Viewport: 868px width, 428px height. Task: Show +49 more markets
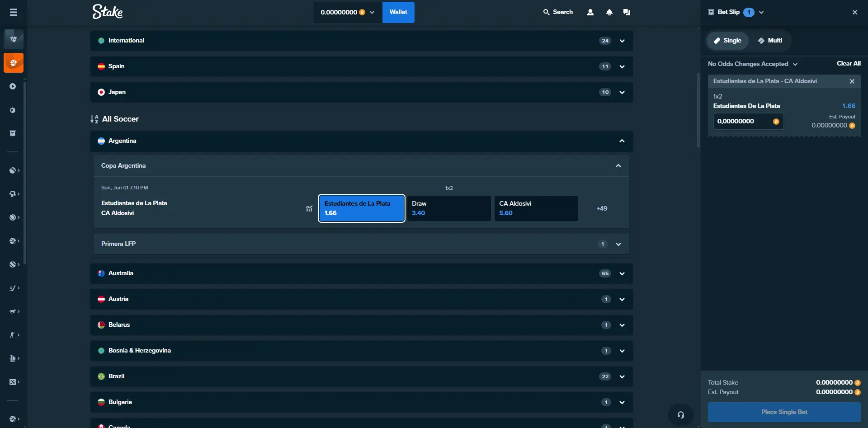602,208
